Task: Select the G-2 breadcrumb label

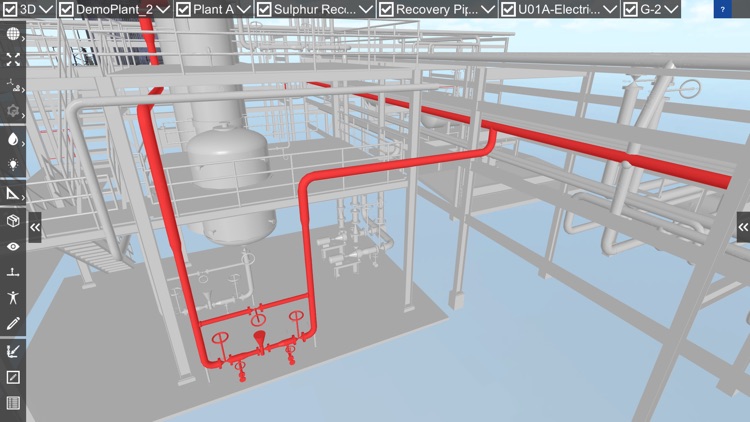Action: [651, 9]
